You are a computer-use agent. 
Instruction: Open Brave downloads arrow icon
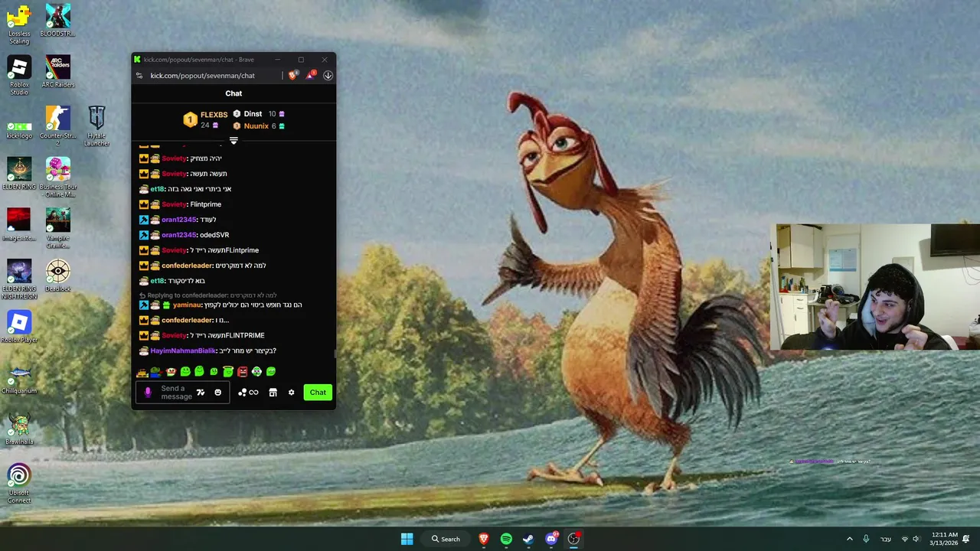328,75
